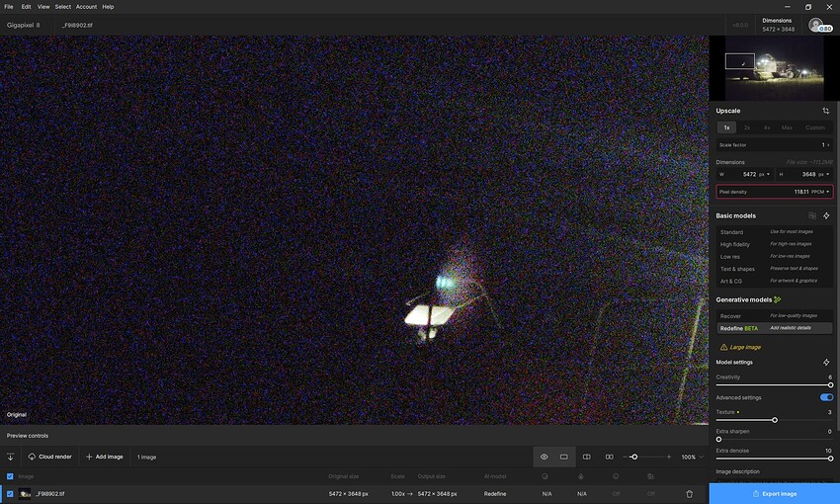Screen dimensions: 840x504
Task: Disable the Advanced settings switch
Action: click(x=826, y=397)
